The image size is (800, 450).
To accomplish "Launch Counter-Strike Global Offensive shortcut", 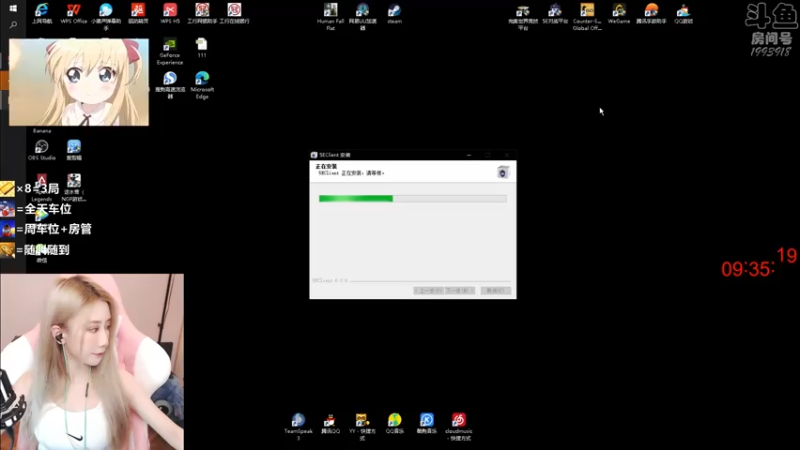I will click(x=587, y=16).
